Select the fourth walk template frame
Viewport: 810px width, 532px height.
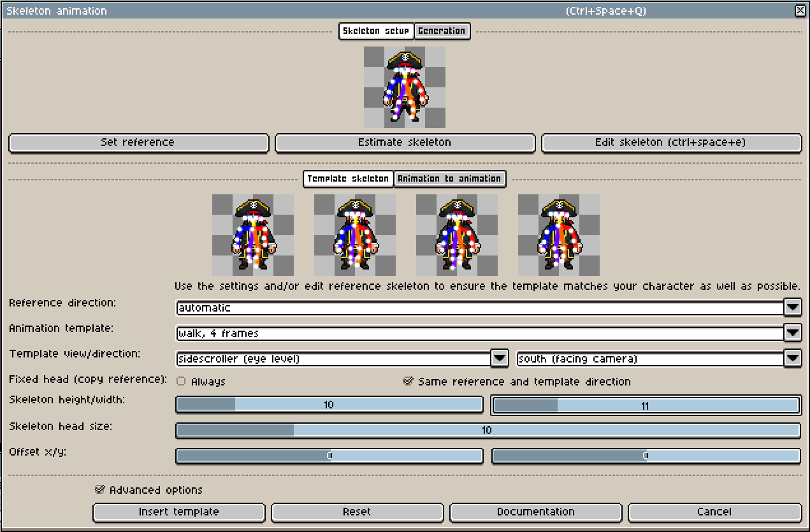(559, 234)
